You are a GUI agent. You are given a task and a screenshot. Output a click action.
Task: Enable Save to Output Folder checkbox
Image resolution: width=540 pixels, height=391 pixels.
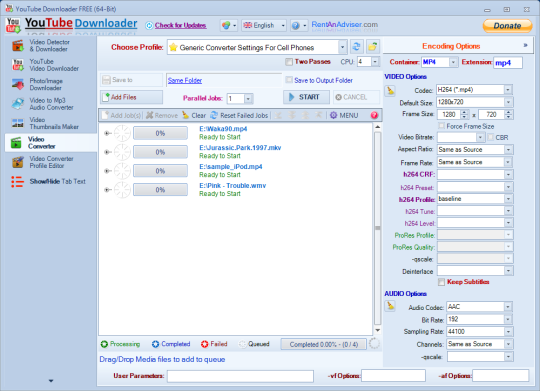pos(289,80)
